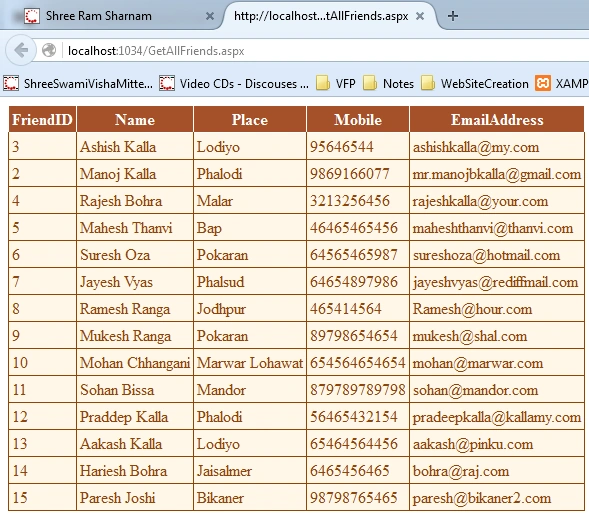Select the name Sohan Bissa
The width and height of the screenshot is (589, 513).
coord(117,390)
